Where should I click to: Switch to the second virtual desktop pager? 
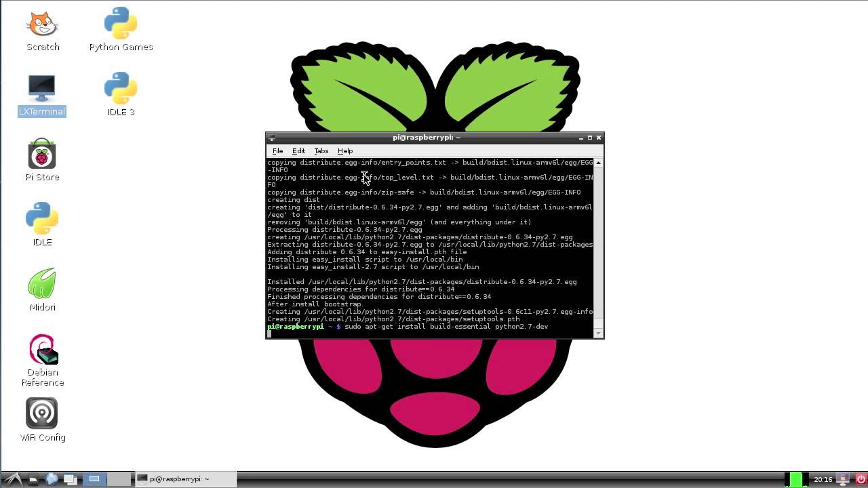119,479
